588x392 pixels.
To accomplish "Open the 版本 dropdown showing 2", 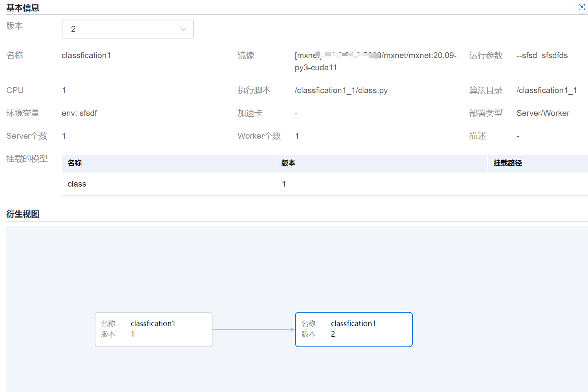I will point(127,29).
